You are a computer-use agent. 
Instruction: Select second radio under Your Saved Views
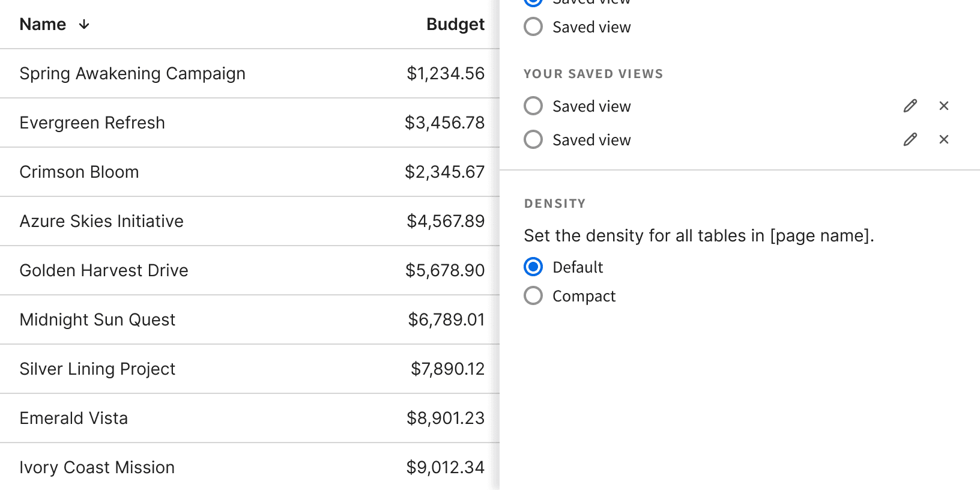pyautogui.click(x=533, y=140)
